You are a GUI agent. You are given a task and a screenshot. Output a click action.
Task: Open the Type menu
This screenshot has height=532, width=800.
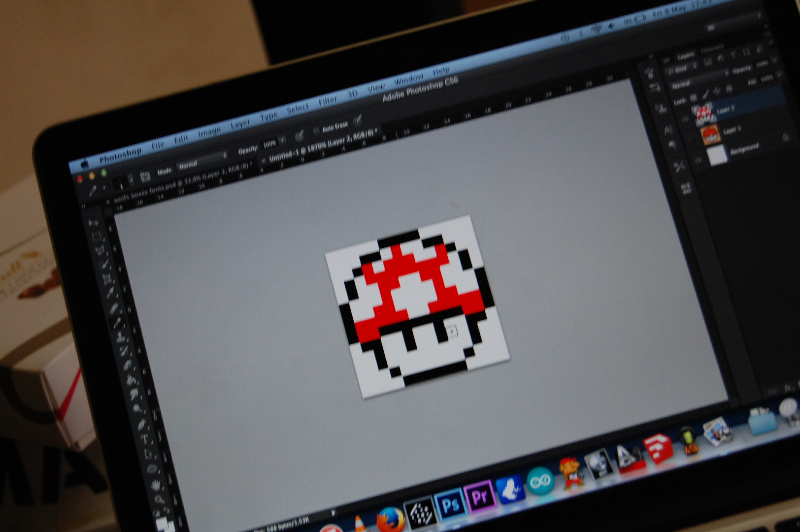[x=268, y=117]
